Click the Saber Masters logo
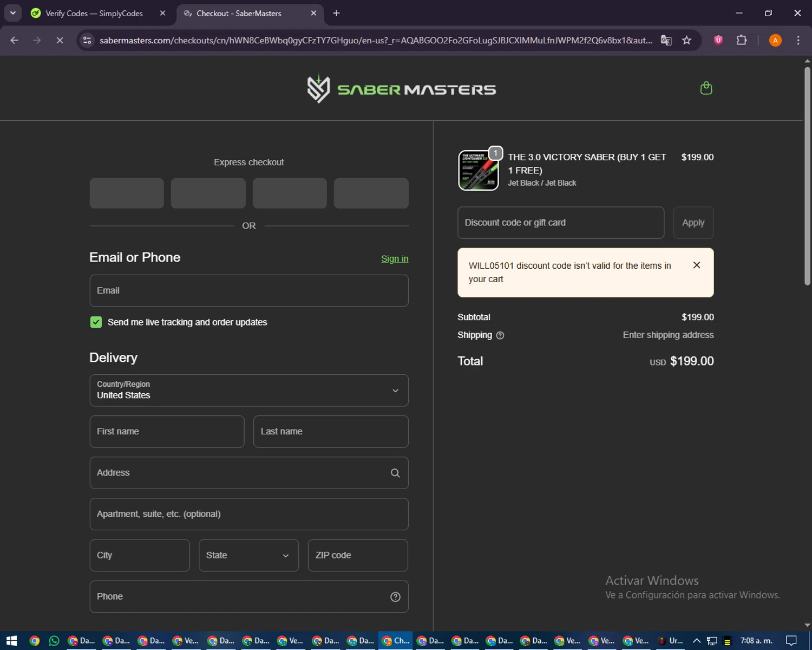The image size is (812, 650). pyautogui.click(x=401, y=89)
